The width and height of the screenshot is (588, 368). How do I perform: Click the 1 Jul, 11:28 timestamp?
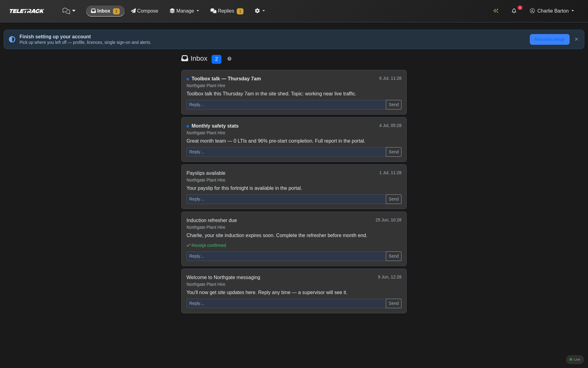coord(390,173)
